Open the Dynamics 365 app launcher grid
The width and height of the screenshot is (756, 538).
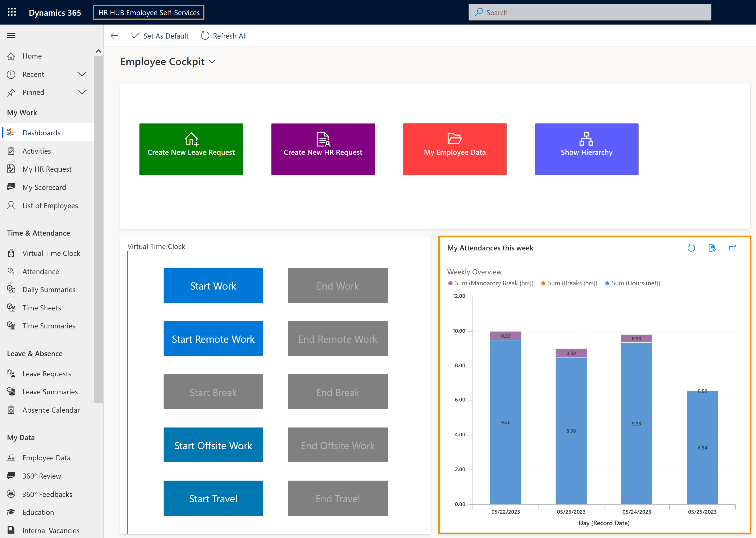12,12
